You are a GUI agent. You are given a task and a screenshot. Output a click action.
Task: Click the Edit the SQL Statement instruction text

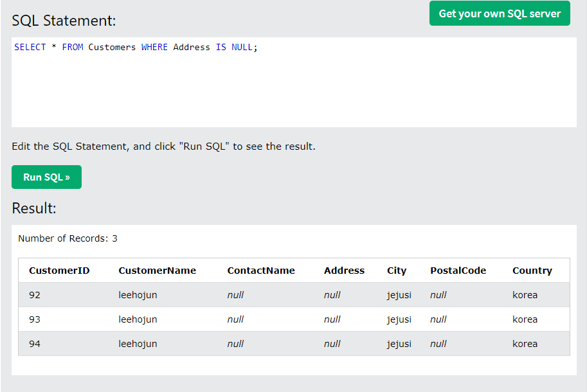(x=163, y=147)
